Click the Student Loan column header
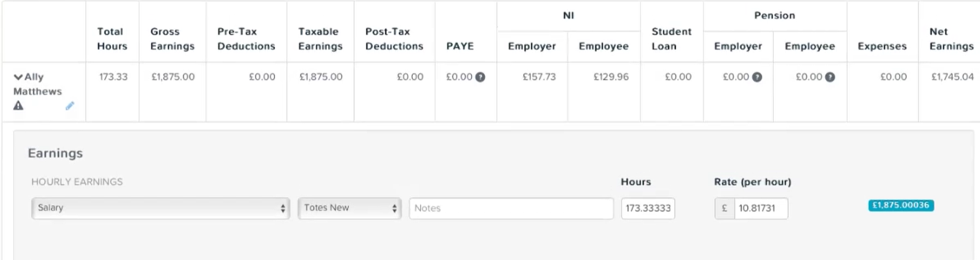Image resolution: width=980 pixels, height=260 pixels. pyautogui.click(x=672, y=39)
